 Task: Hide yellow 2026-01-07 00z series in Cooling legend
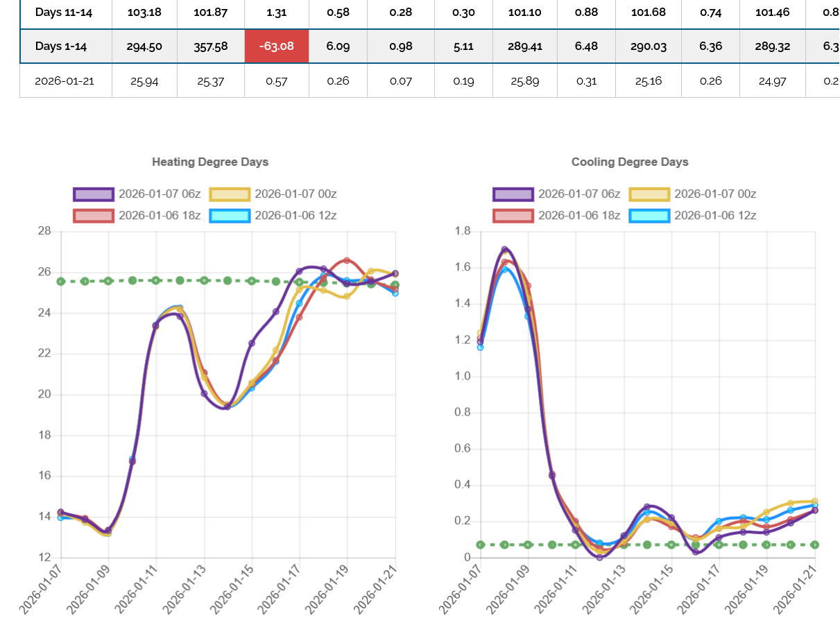coord(649,194)
